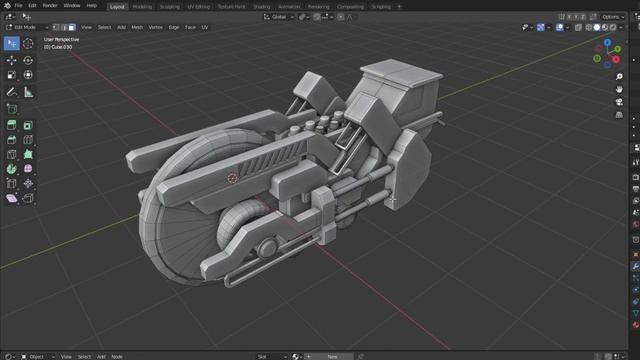Open Global transform orientation dropdown
This screenshot has height=360, width=640.
278,17
